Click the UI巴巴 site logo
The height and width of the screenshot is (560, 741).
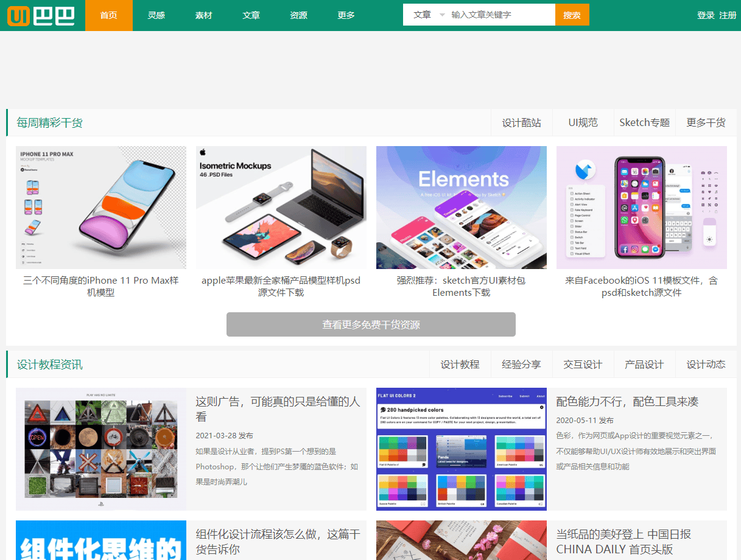(x=41, y=15)
